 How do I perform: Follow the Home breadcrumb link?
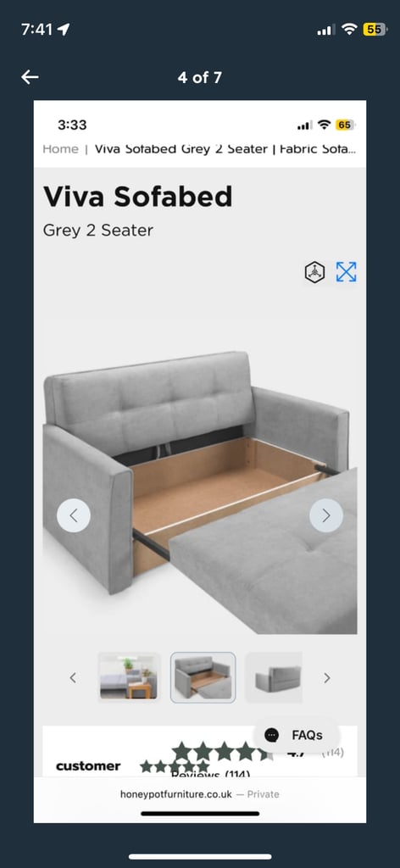click(x=60, y=149)
